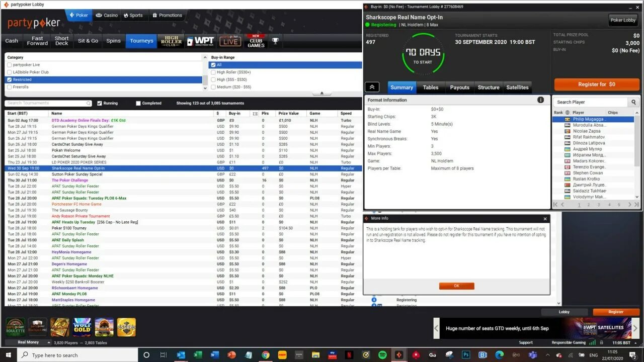Viewport: 644px width, 362px height.
Task: Jump to first player list page
Action: (555, 205)
